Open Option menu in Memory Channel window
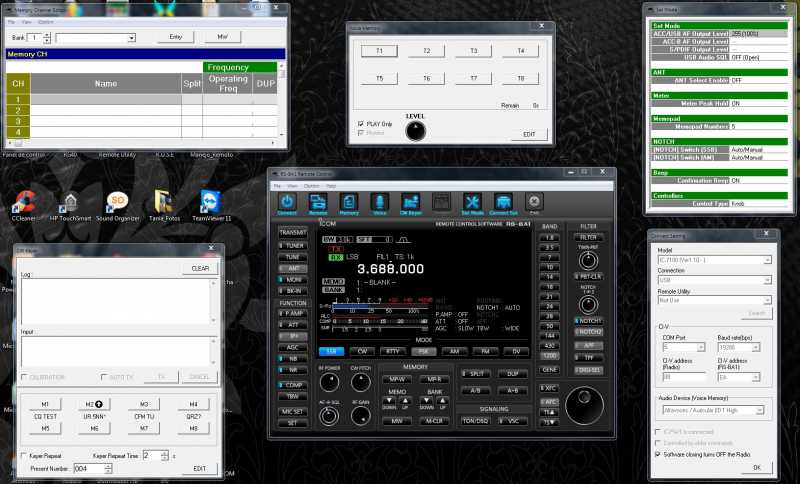The height and width of the screenshot is (484, 800). pyautogui.click(x=45, y=22)
